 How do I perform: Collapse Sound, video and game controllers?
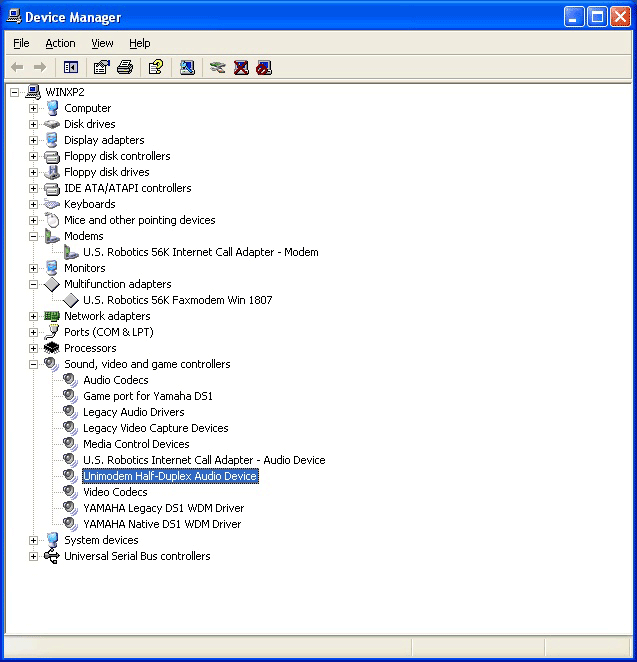[33, 364]
